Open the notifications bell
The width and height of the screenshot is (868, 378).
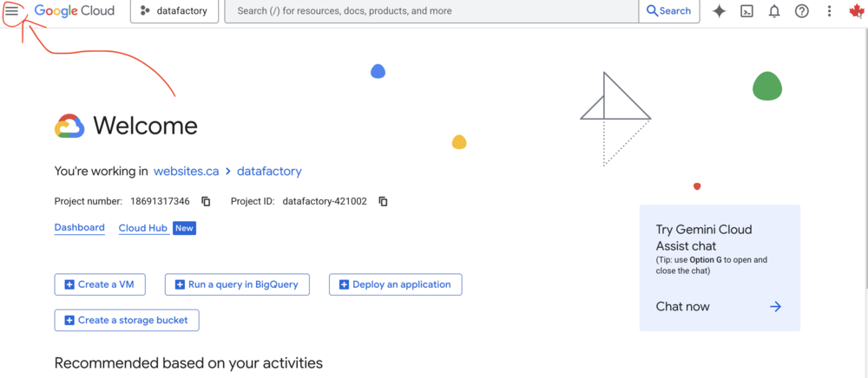(x=774, y=11)
